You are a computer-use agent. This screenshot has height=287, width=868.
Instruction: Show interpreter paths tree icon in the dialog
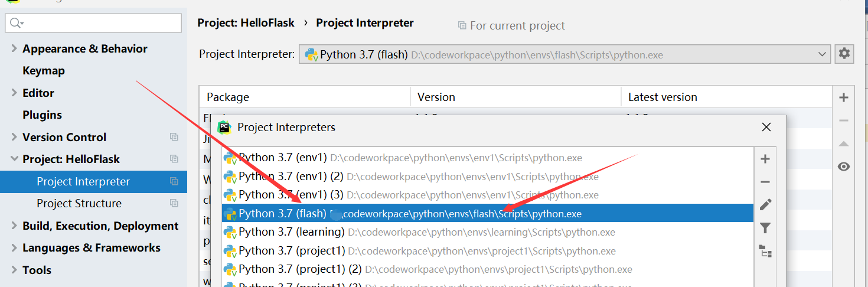pyautogui.click(x=765, y=251)
